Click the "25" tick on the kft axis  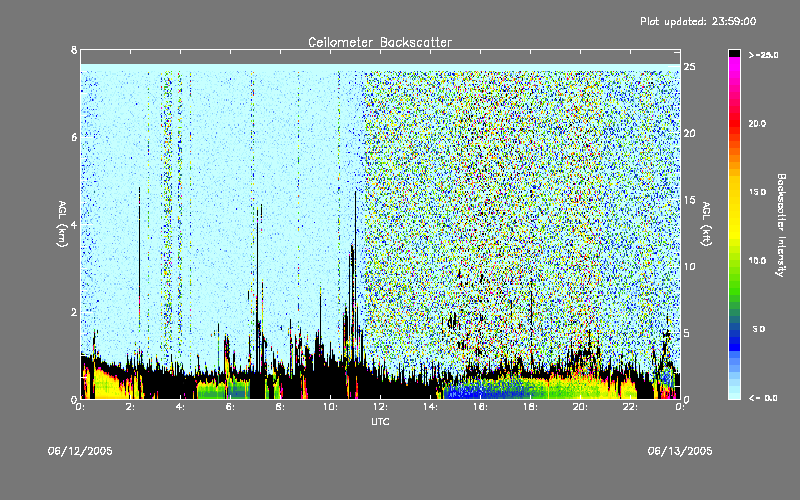coord(689,67)
